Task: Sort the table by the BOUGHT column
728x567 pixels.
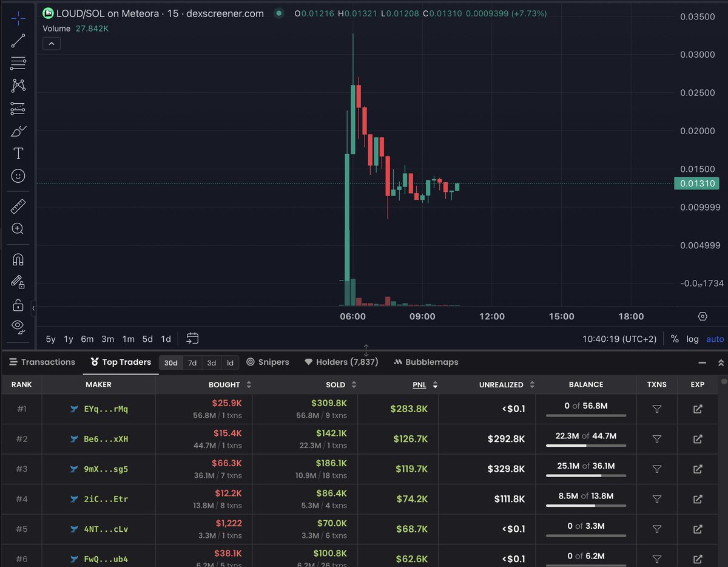Action: click(x=230, y=385)
